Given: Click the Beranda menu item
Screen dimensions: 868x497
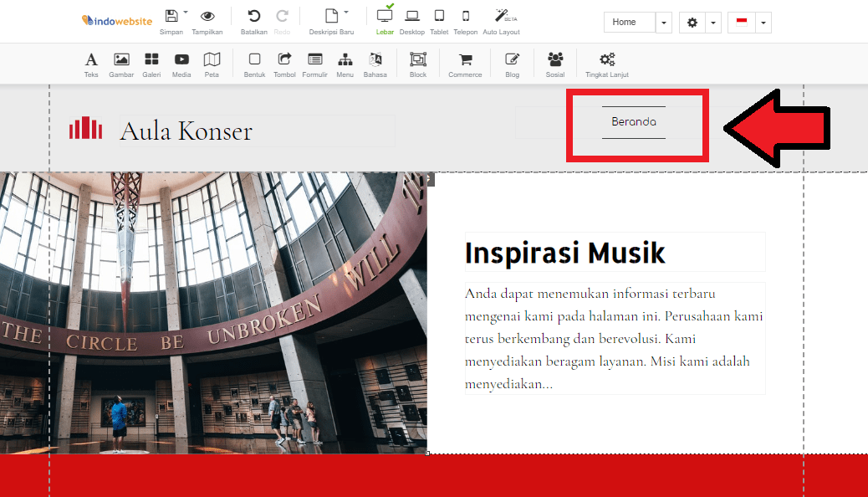Looking at the screenshot, I should pyautogui.click(x=634, y=122).
